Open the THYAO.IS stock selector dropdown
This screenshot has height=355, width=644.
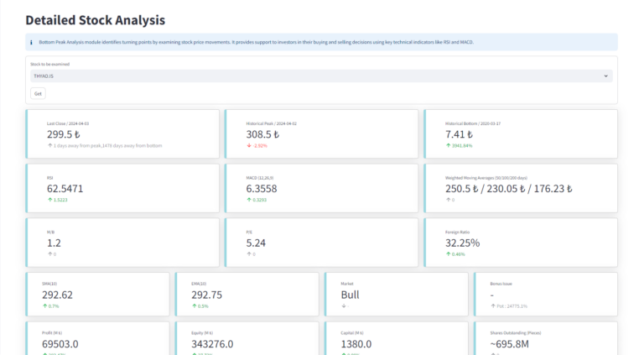point(319,76)
